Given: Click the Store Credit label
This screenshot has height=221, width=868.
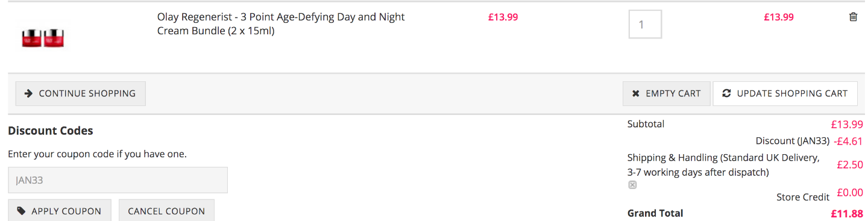Looking at the screenshot, I should [x=803, y=197].
